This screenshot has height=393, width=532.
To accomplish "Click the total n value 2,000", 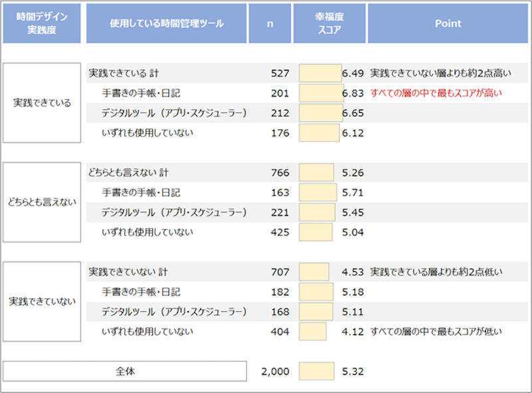I will click(275, 371).
